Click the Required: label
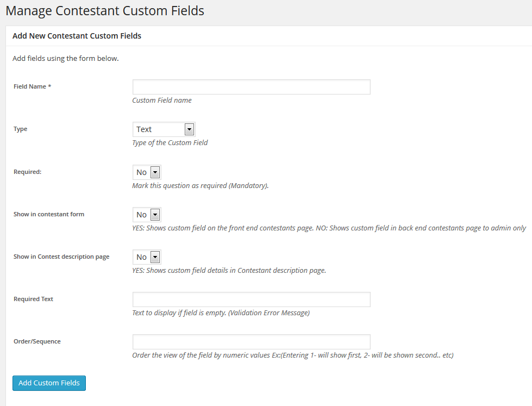The image size is (532, 406). point(28,172)
